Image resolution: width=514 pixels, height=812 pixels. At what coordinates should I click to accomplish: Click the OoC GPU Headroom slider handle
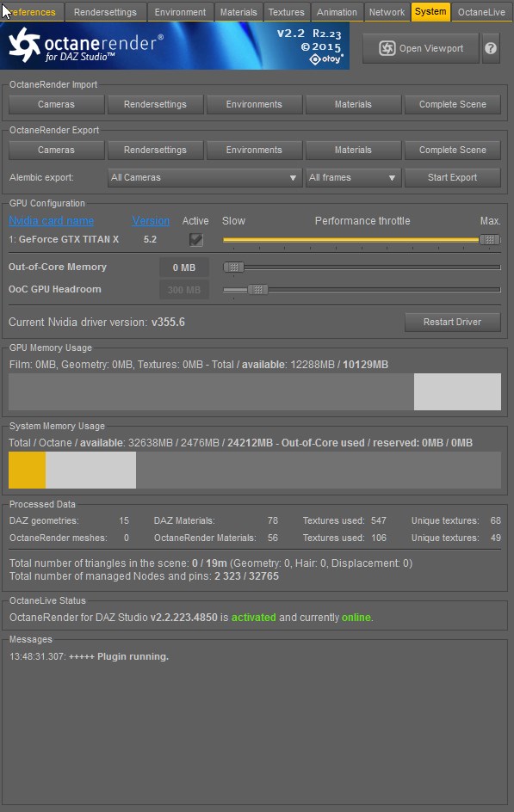tap(257, 290)
